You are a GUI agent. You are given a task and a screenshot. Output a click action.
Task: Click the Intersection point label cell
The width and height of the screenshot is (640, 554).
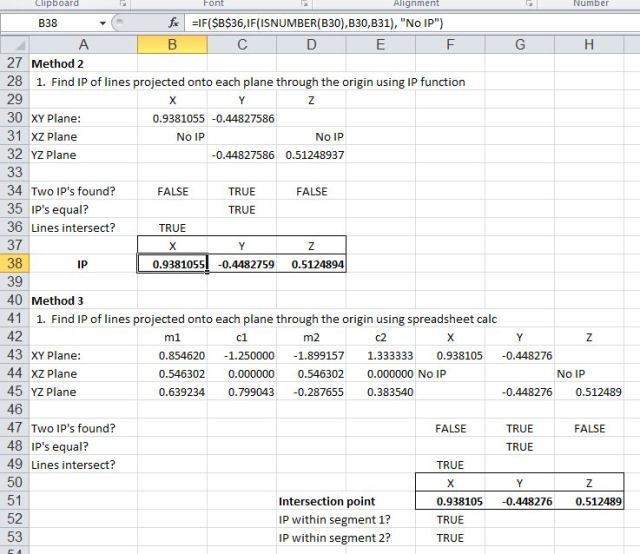coord(327,501)
